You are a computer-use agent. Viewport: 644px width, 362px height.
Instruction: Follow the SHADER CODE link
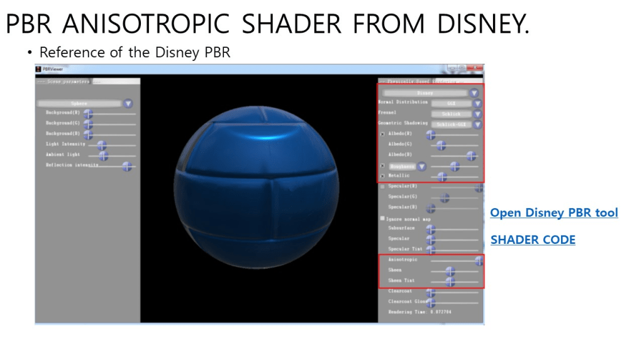pos(532,239)
